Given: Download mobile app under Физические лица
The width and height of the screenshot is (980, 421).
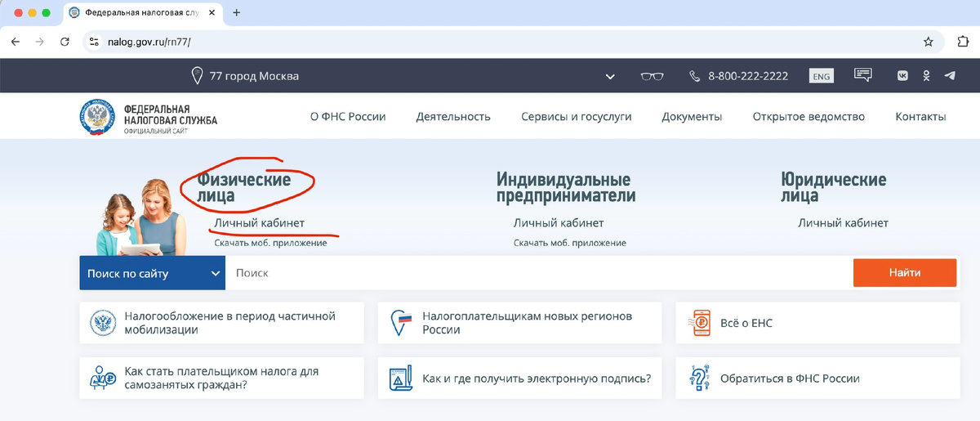Looking at the screenshot, I should [270, 243].
